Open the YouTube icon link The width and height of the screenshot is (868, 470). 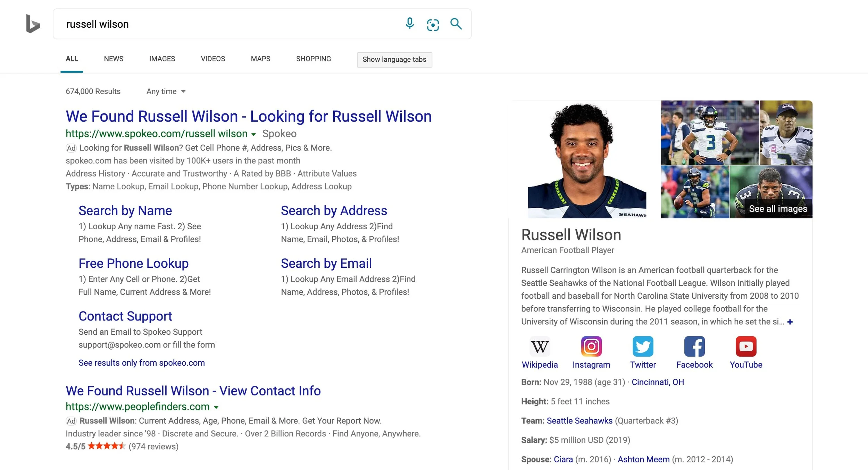pos(746,346)
